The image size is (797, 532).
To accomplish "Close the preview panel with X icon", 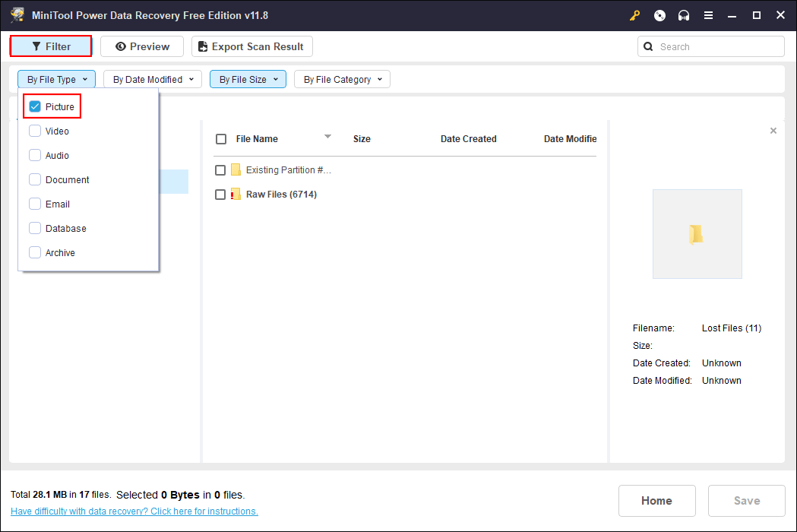I will (773, 131).
